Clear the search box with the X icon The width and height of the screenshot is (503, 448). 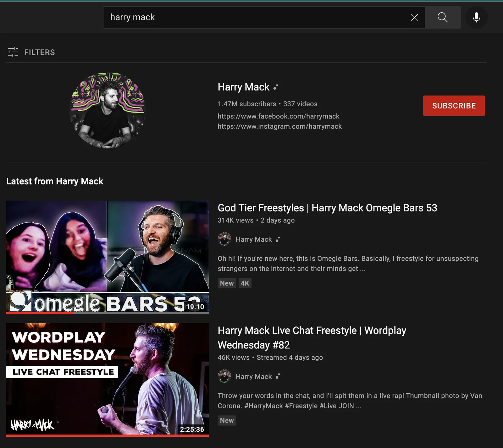414,17
